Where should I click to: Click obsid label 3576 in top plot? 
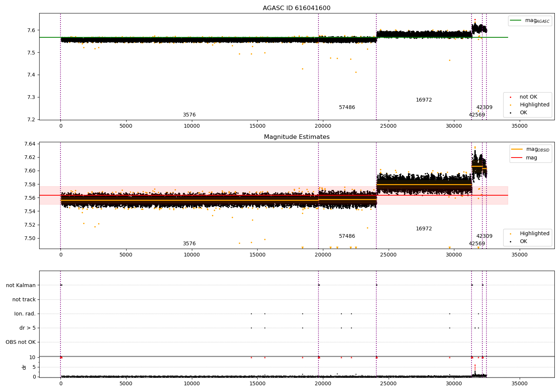pos(189,115)
